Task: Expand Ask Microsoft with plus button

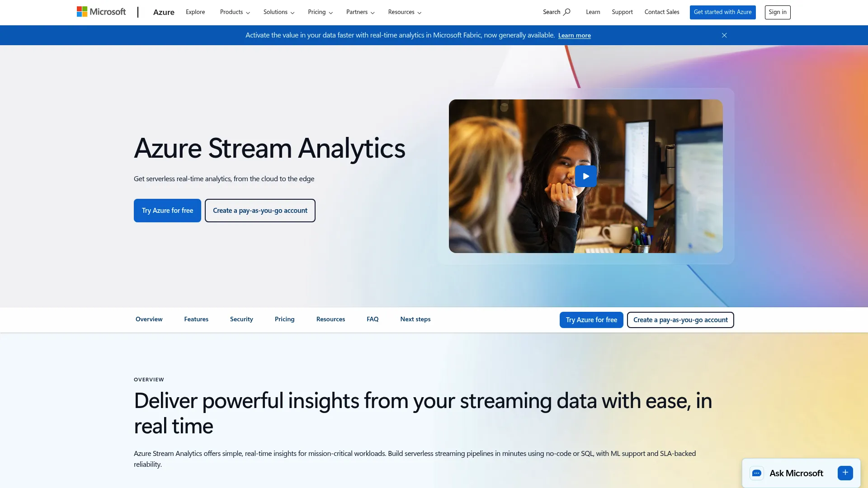Action: pos(845,473)
